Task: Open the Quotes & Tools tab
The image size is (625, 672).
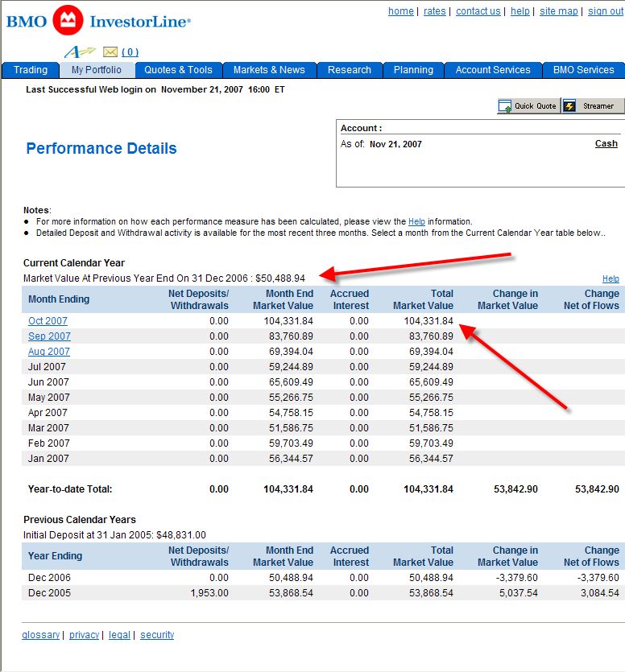Action: point(179,70)
